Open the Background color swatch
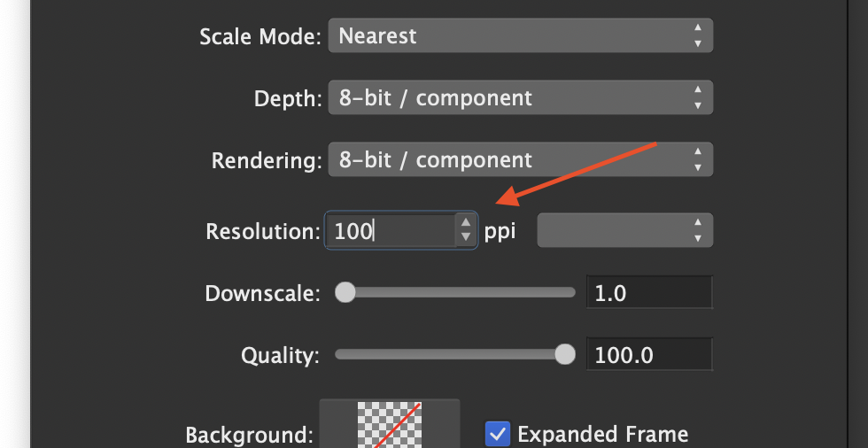 pyautogui.click(x=390, y=427)
